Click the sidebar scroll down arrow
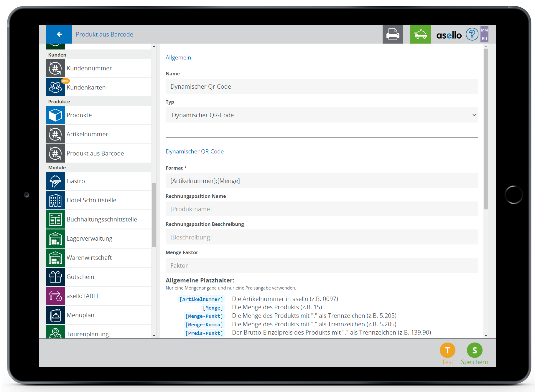This screenshot has height=392, width=535. pos(154,336)
